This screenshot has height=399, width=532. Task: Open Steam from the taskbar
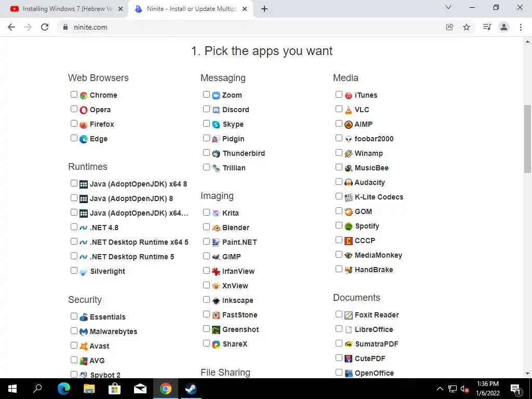(191, 389)
